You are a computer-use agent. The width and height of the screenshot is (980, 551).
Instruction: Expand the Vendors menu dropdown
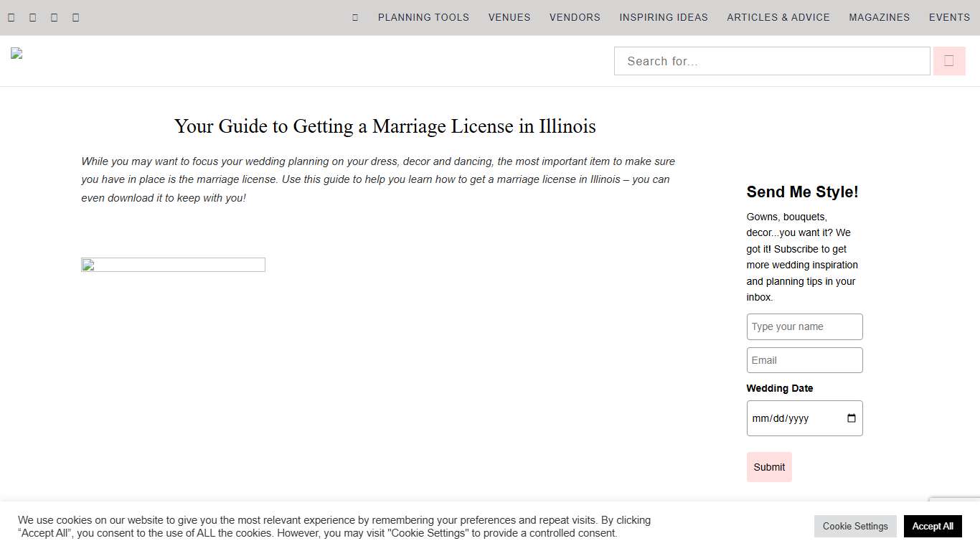pos(575,17)
